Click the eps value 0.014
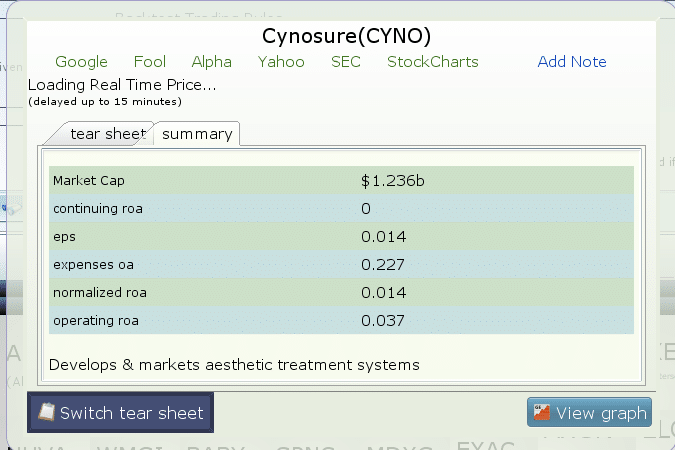The image size is (675, 450). pos(384,236)
